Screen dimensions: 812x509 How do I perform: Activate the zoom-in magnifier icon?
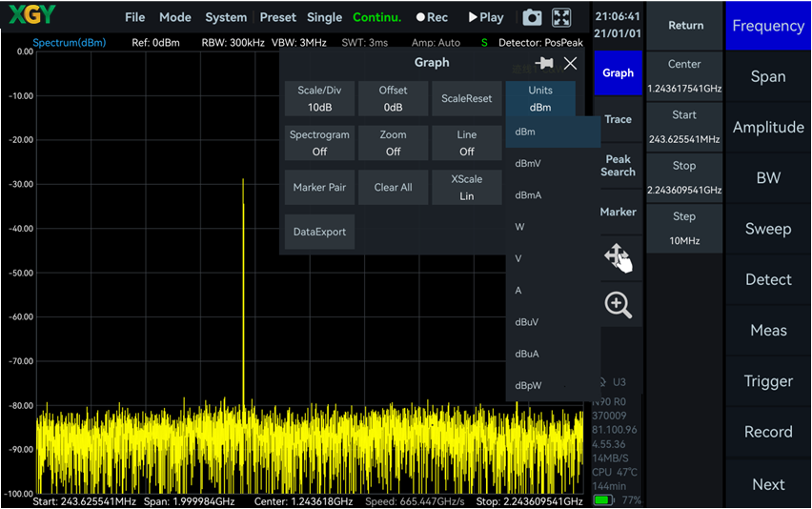pyautogui.click(x=618, y=304)
